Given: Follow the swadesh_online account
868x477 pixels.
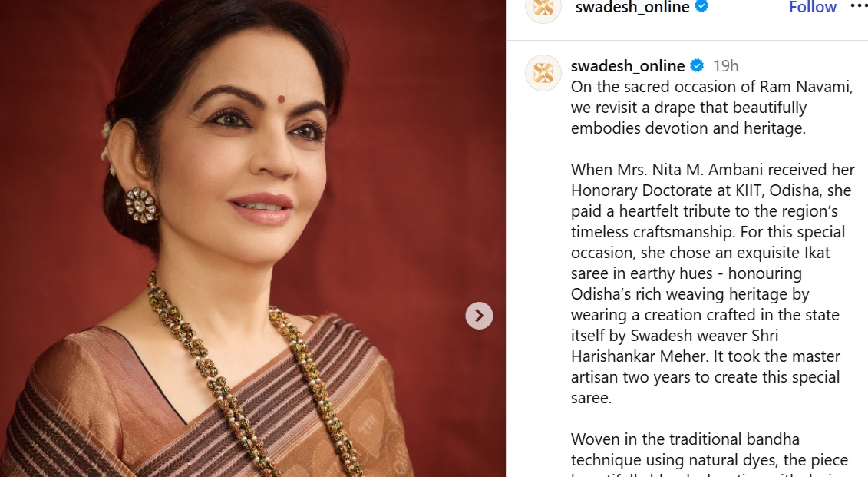Looking at the screenshot, I should click(x=812, y=7).
